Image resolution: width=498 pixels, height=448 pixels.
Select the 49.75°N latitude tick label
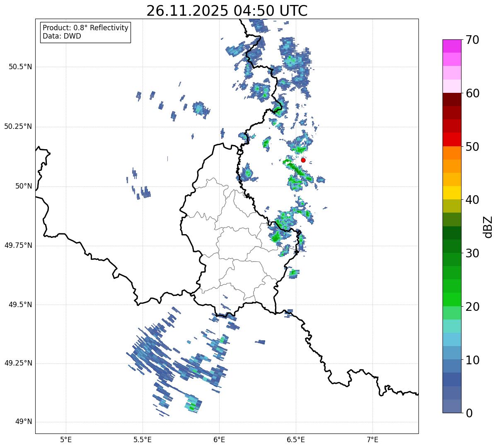pos(18,245)
